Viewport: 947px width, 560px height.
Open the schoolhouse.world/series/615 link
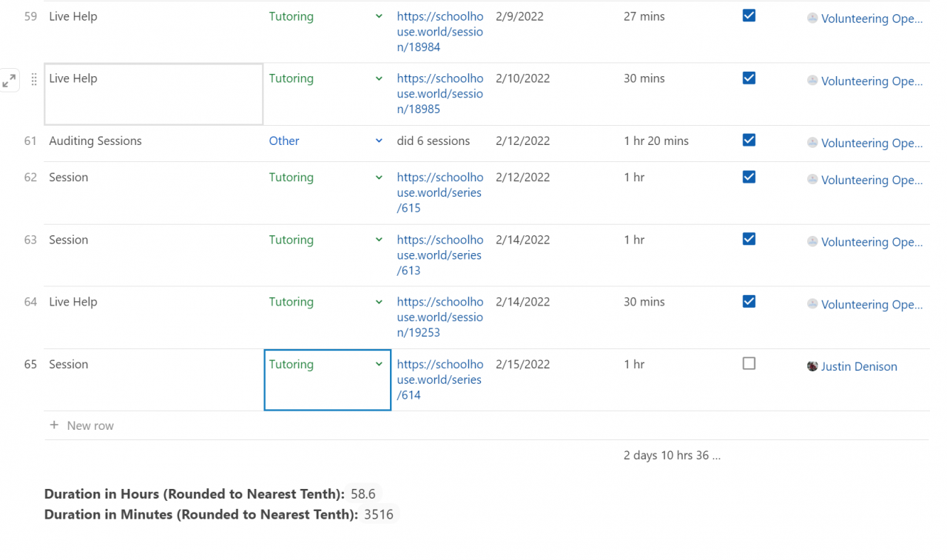[x=439, y=193]
